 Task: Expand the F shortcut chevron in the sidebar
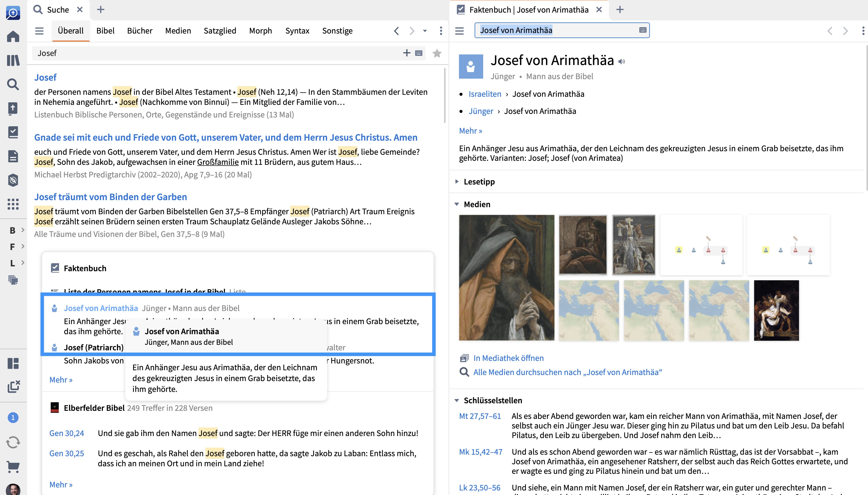click(23, 246)
